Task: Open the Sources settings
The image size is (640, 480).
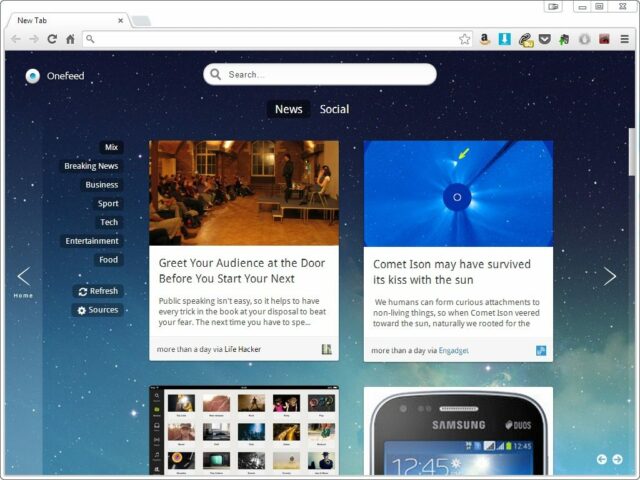Action: pyautogui.click(x=97, y=310)
